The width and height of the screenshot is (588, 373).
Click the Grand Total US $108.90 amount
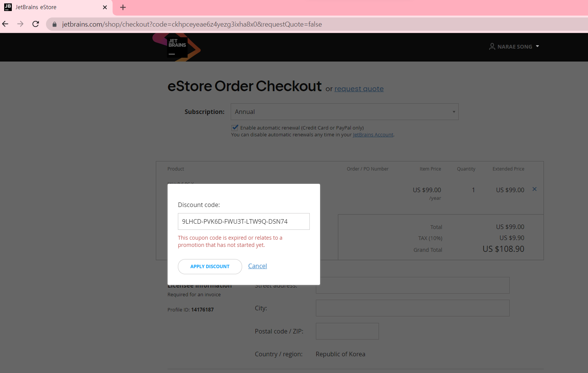click(x=503, y=249)
